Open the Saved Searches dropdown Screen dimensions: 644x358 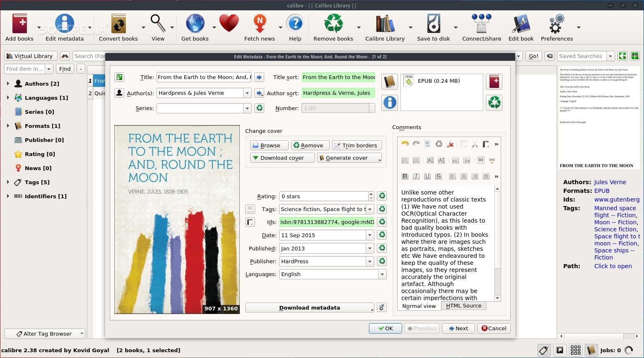point(610,56)
